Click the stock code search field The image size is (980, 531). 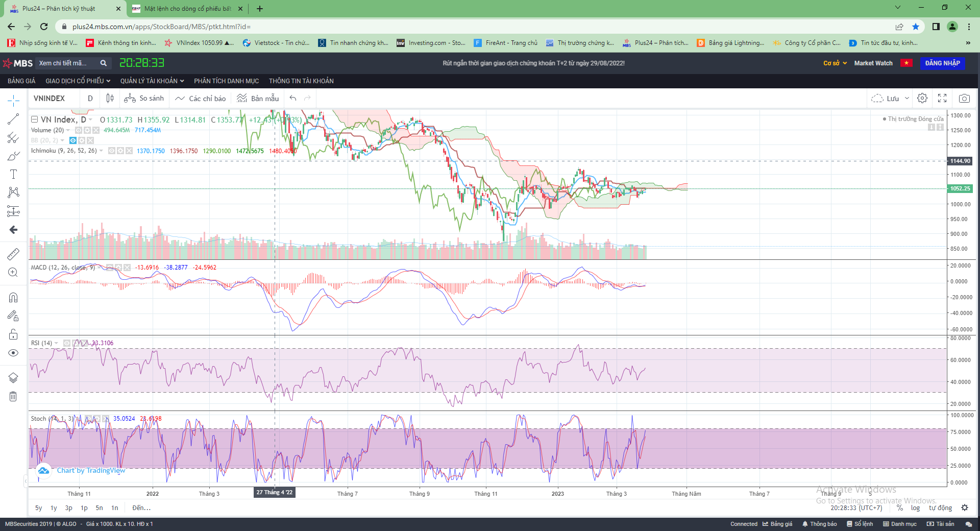tap(67, 63)
